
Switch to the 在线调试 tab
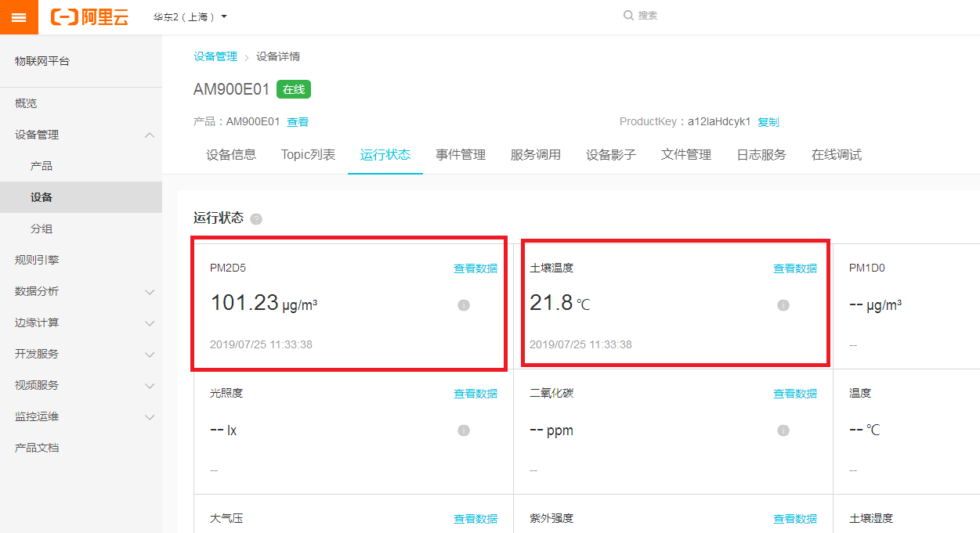coord(837,155)
